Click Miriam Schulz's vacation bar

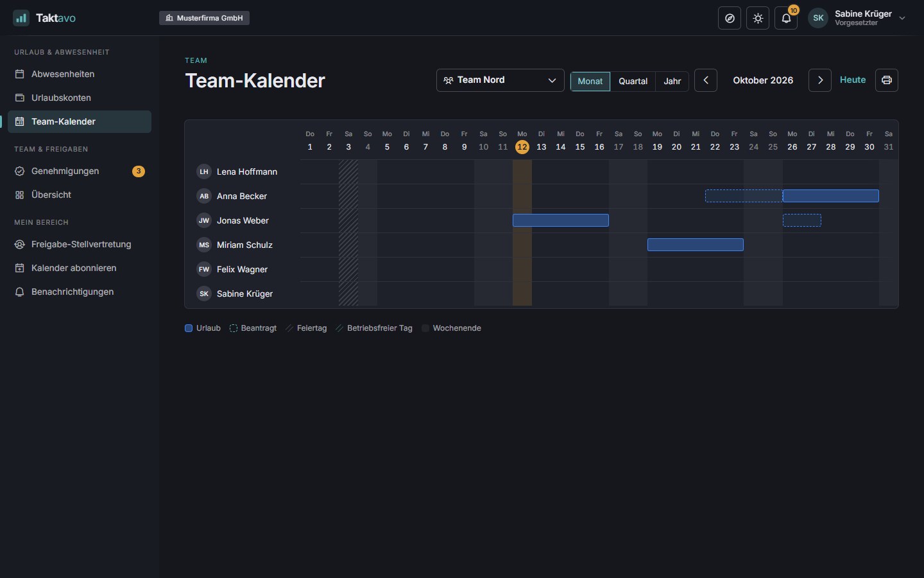coord(696,245)
